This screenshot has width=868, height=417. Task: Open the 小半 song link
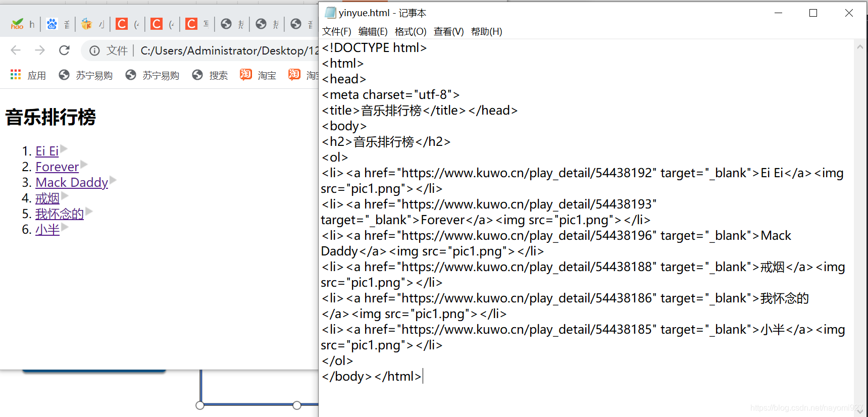[47, 230]
